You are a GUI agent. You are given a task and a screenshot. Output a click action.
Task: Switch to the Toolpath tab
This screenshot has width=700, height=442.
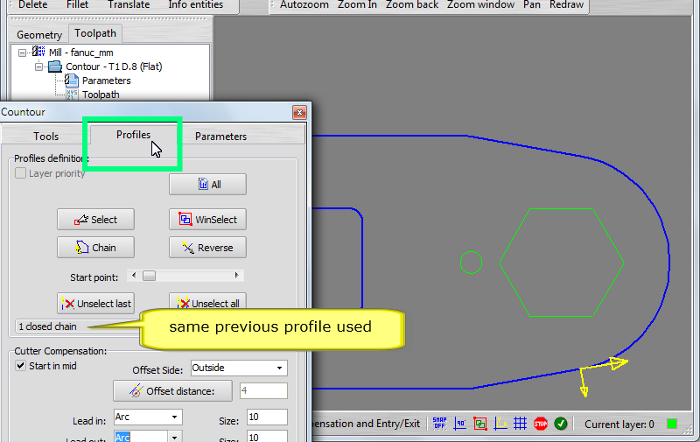(95, 33)
